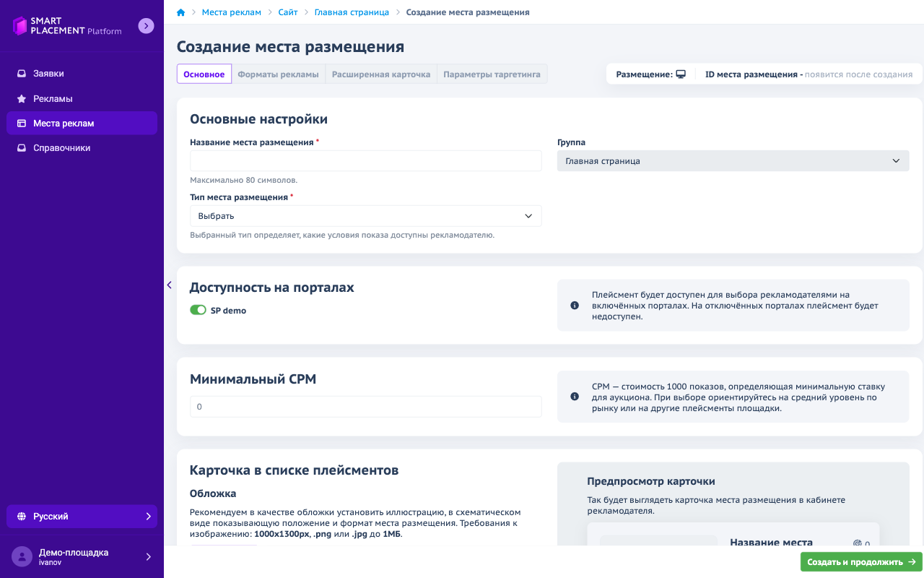
Task: Click the Доступность на порталах heading
Action: [x=272, y=288]
